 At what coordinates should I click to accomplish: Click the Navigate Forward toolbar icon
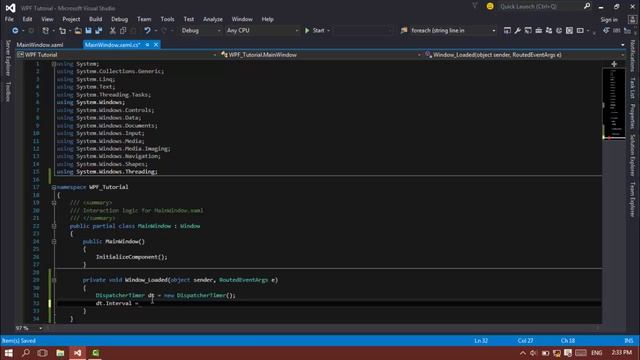31,31
